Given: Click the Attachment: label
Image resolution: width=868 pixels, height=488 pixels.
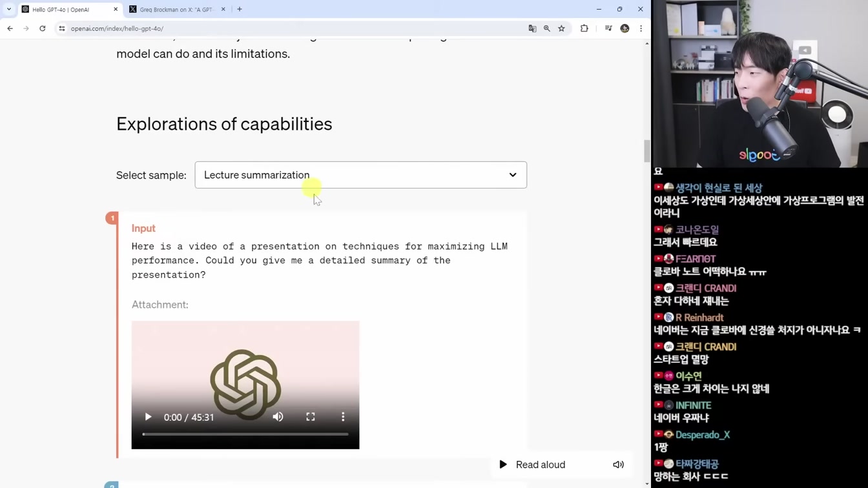Looking at the screenshot, I should [160, 305].
